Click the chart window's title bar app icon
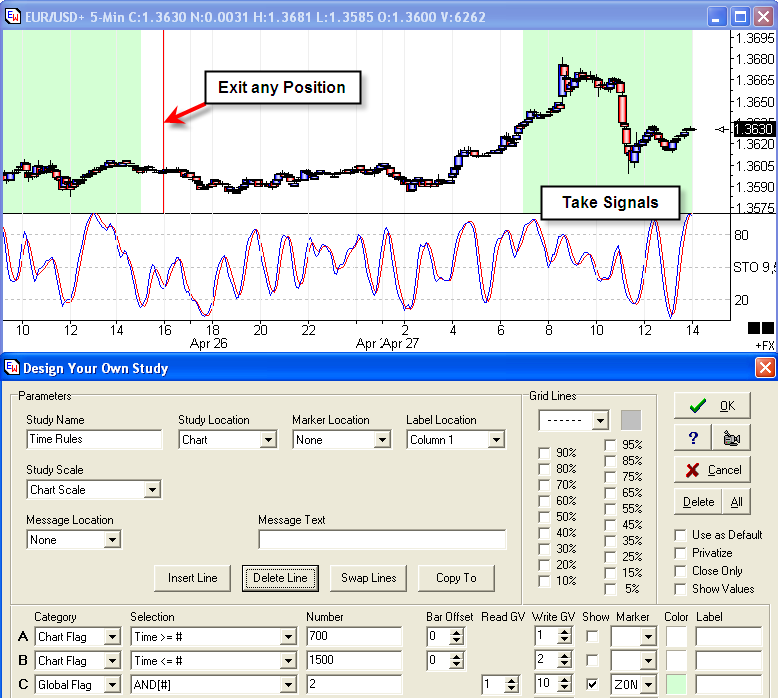Screen dimensions: 779x698 coord(13,16)
